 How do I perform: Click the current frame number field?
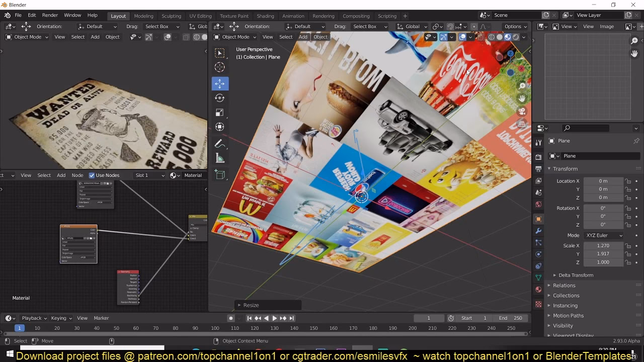429,318
